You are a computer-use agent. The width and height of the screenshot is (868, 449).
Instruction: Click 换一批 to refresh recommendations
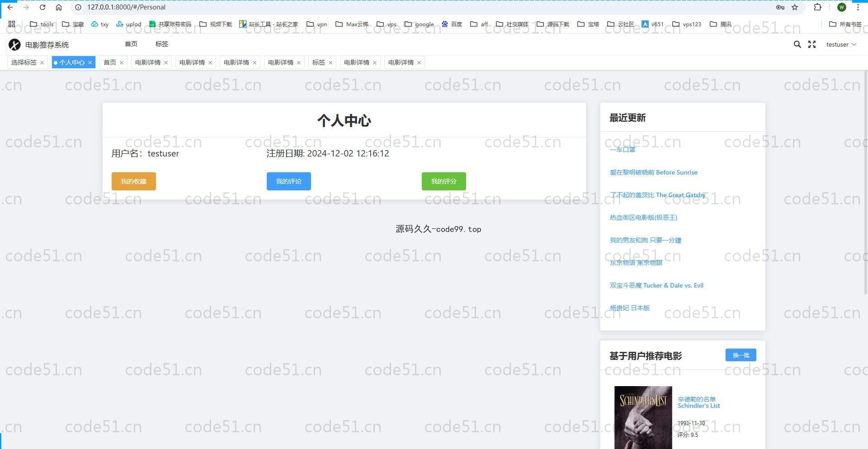pyautogui.click(x=741, y=355)
